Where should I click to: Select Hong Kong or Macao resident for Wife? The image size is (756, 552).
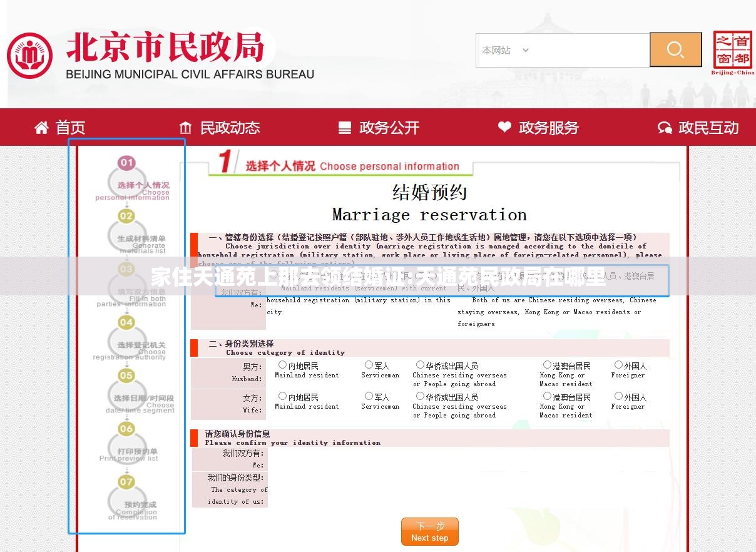[547, 396]
